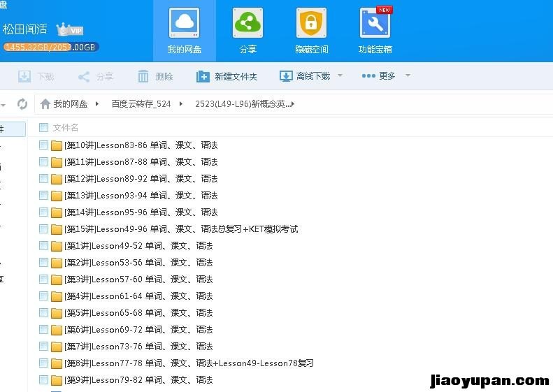Expand the 离线下载 dropdown arrow

[x=340, y=75]
